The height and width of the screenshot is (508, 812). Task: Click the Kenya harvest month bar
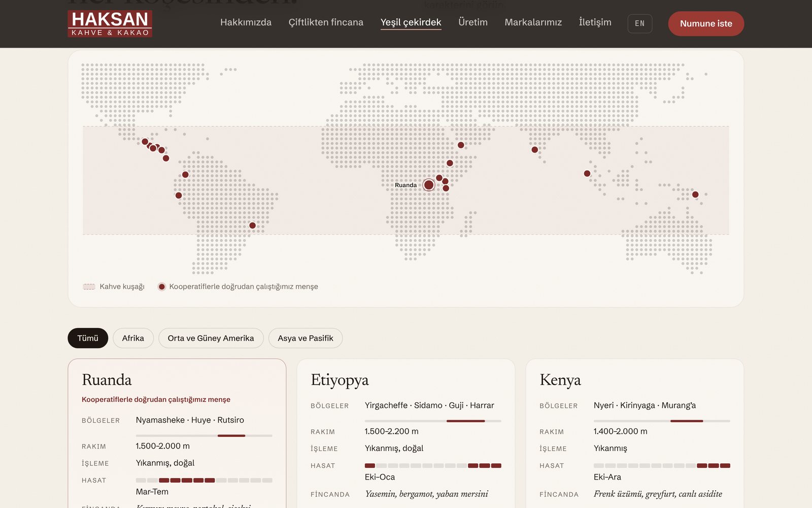[662, 466]
